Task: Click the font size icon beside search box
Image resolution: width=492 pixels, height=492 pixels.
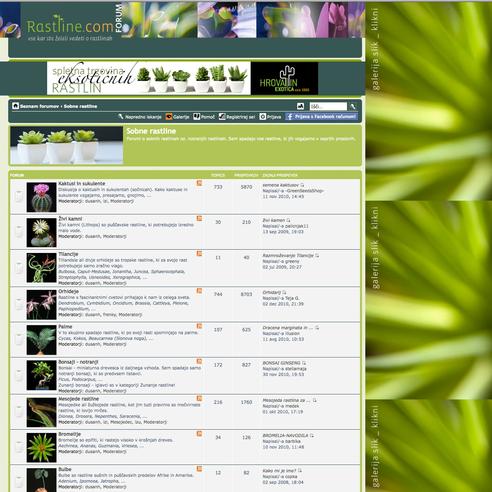Action: (300, 106)
